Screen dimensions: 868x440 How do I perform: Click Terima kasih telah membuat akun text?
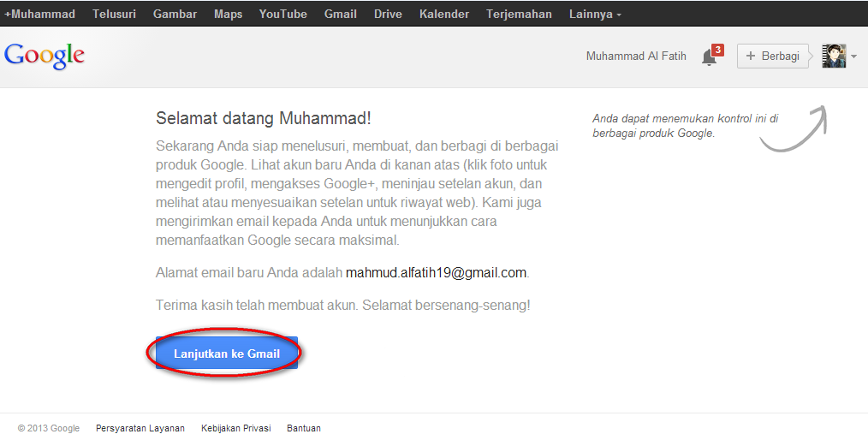tap(343, 305)
